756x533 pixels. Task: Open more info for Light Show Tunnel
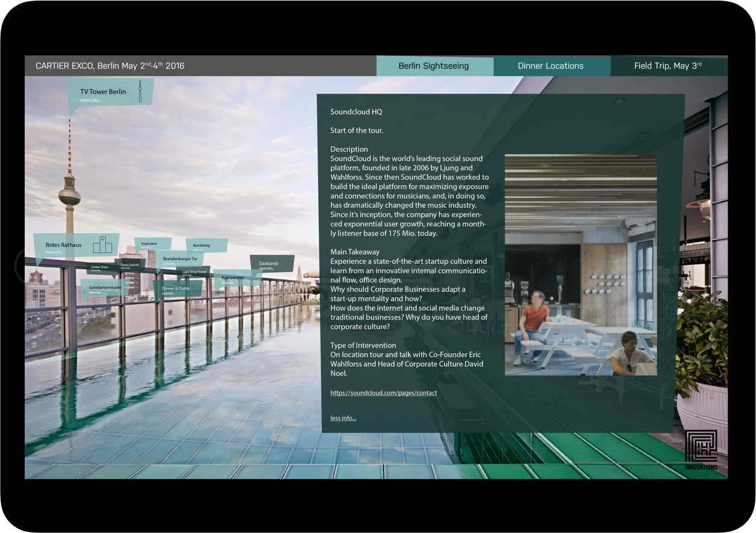187,275
